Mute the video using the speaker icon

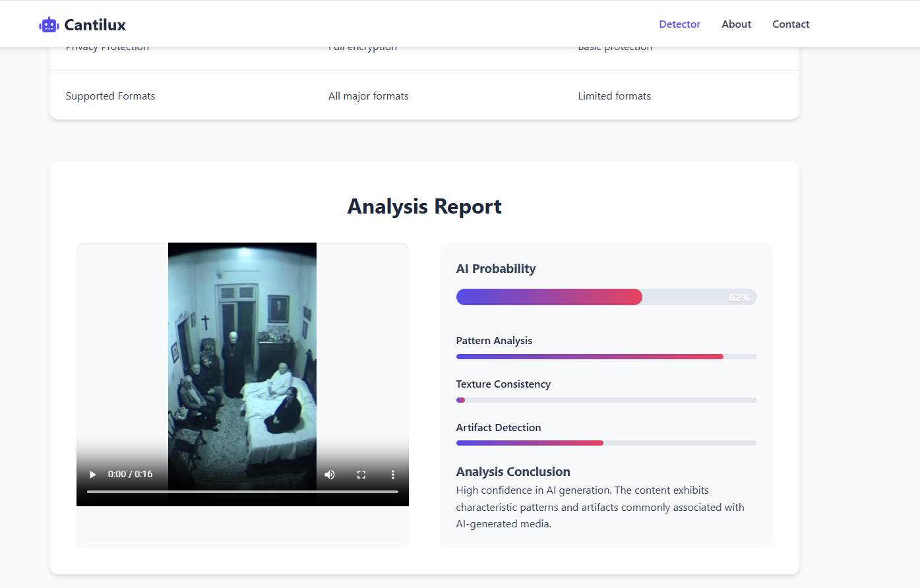[330, 475]
